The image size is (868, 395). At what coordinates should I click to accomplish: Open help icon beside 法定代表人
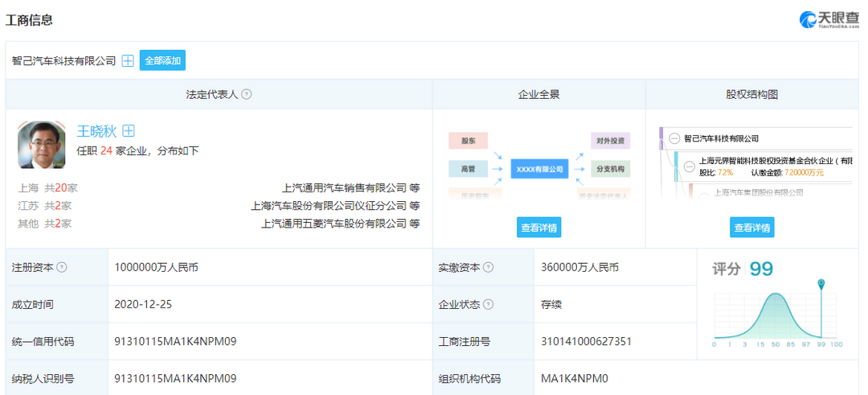pos(247,94)
